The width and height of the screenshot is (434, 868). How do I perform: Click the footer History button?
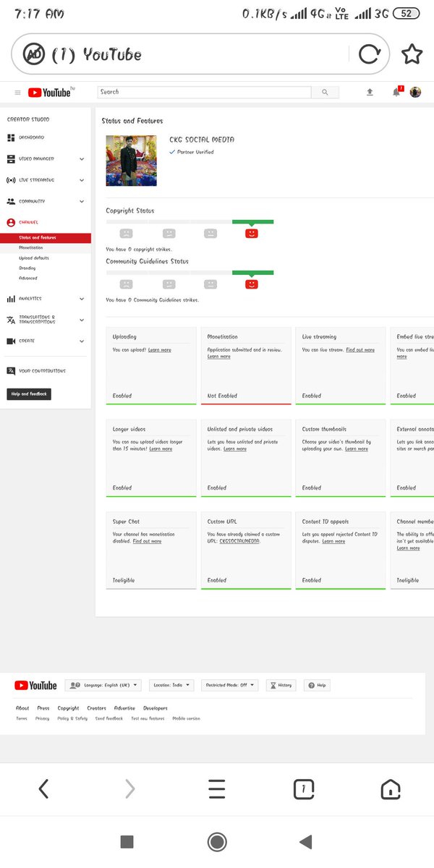tap(281, 685)
